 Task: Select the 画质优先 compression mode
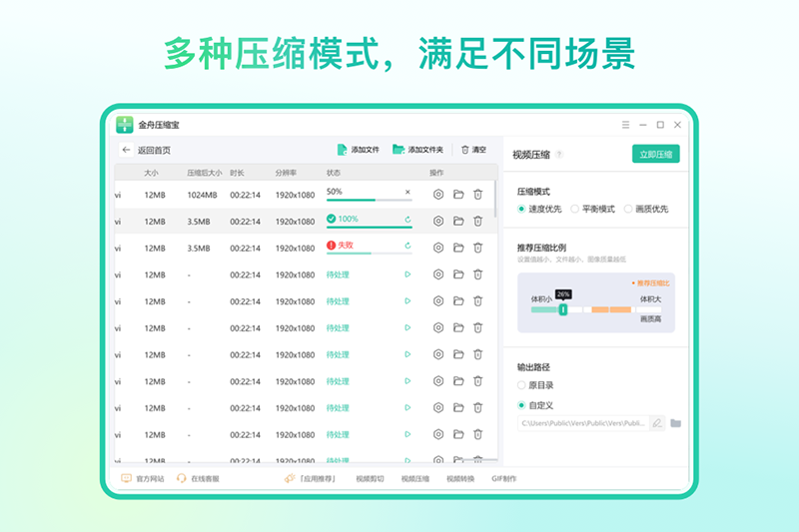coord(628,209)
